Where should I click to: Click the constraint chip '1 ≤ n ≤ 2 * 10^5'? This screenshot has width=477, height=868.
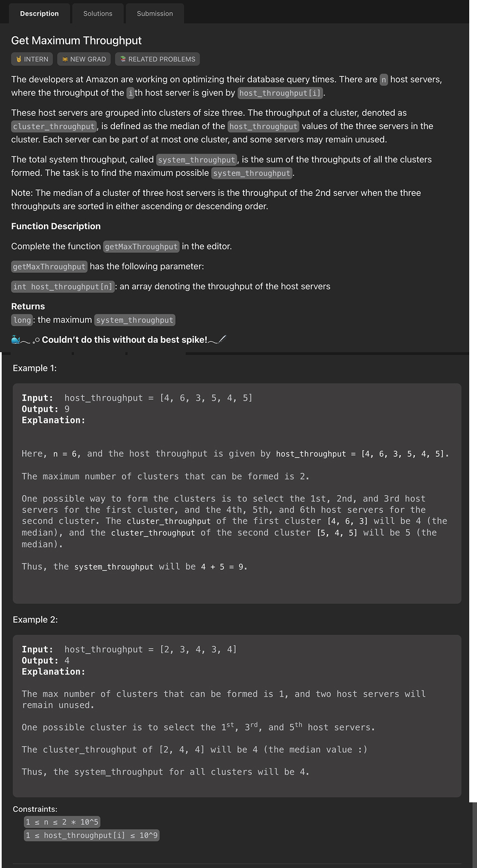[x=63, y=822]
